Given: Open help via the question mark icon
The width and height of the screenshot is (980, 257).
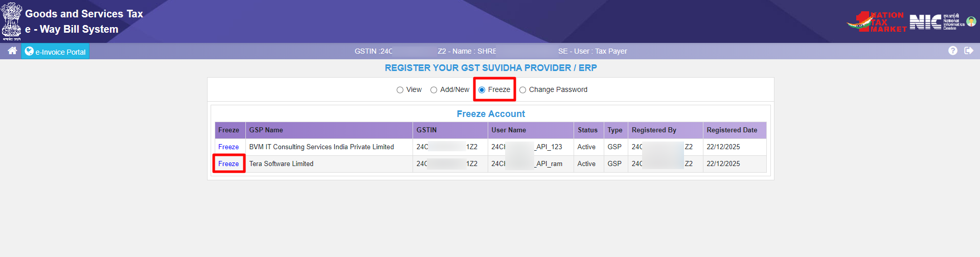Looking at the screenshot, I should 953,51.
